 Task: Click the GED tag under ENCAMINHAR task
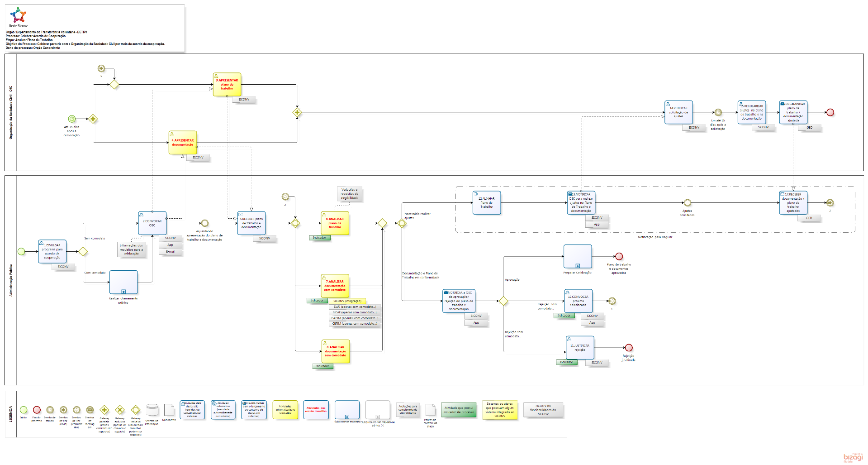[810, 128]
